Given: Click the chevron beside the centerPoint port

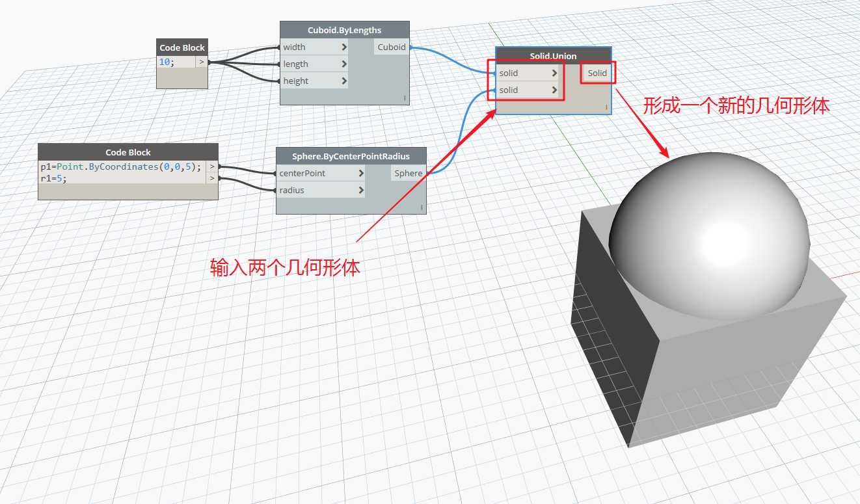Looking at the screenshot, I should pos(361,174).
